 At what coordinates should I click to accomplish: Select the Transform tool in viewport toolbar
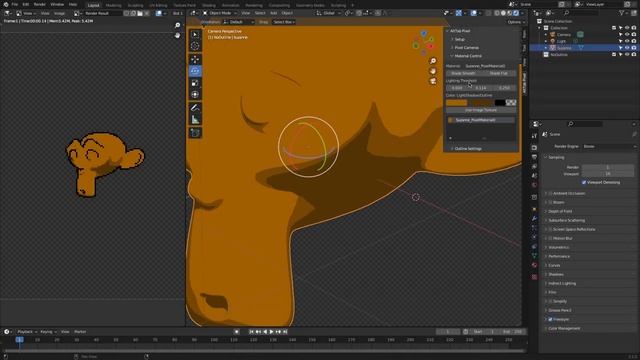tap(195, 95)
